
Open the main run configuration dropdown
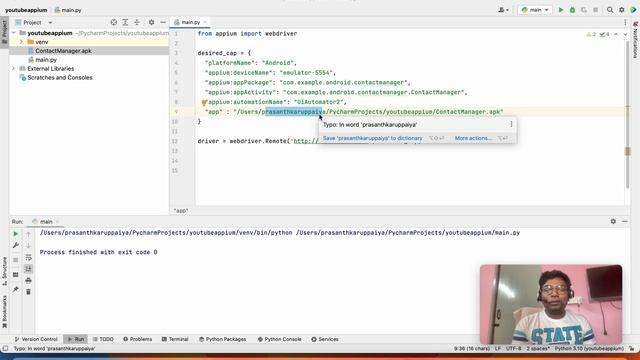[535, 10]
